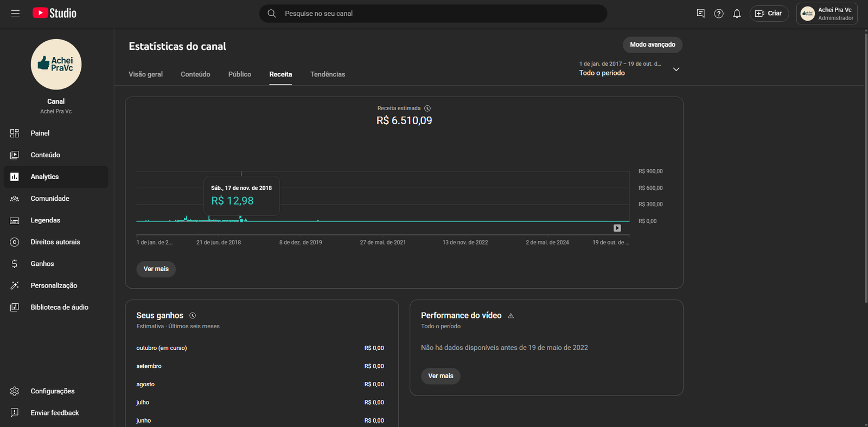Switch to the Público tab
The image size is (868, 427).
pos(239,74)
